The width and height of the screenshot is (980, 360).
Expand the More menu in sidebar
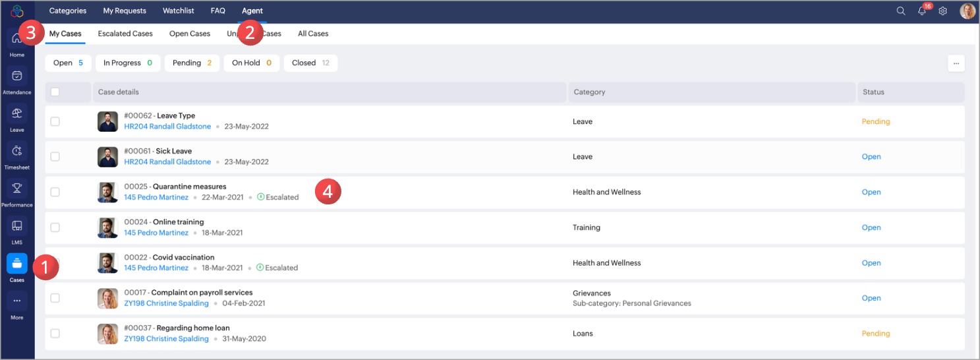(x=17, y=301)
